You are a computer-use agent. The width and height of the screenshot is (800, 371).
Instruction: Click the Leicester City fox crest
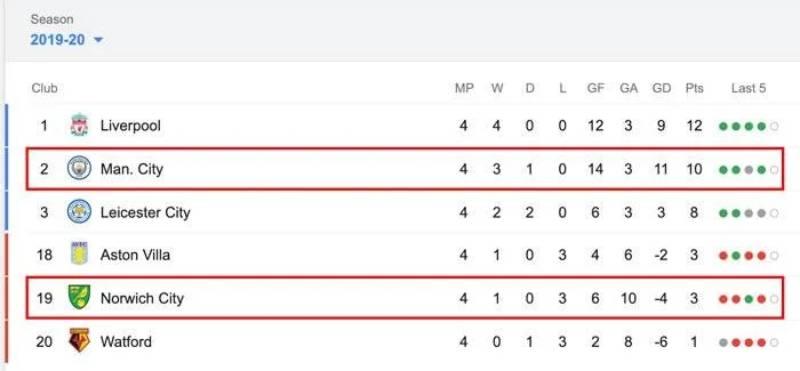click(79, 212)
